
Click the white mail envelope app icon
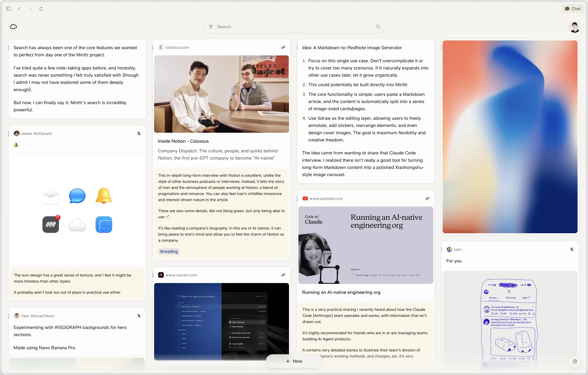pos(51,196)
